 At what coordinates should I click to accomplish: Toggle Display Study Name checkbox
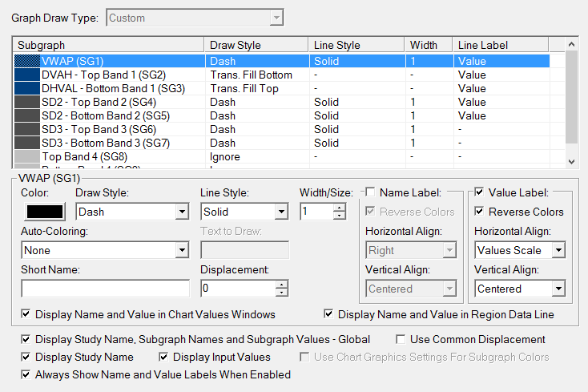tap(26, 357)
